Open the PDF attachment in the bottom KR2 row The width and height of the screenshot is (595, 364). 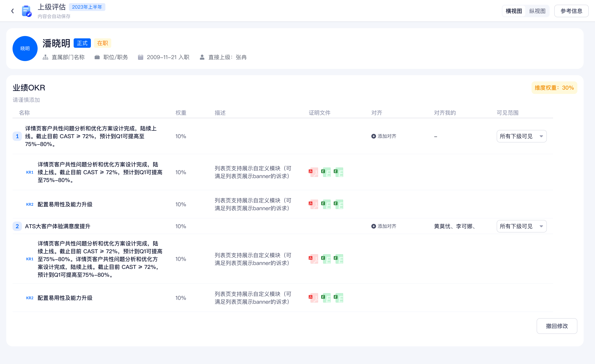pos(313,298)
